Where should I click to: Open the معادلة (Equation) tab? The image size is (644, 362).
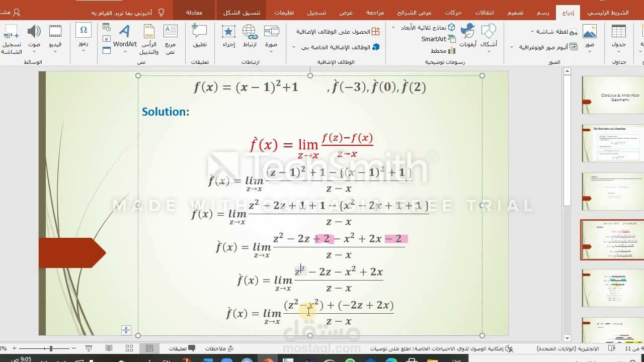pyautogui.click(x=194, y=13)
